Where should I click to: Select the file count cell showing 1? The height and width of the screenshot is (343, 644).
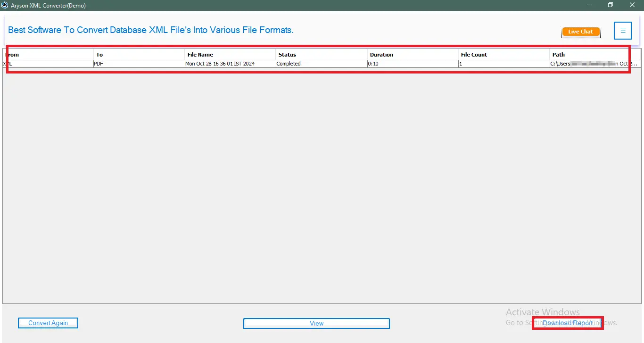click(x=504, y=64)
